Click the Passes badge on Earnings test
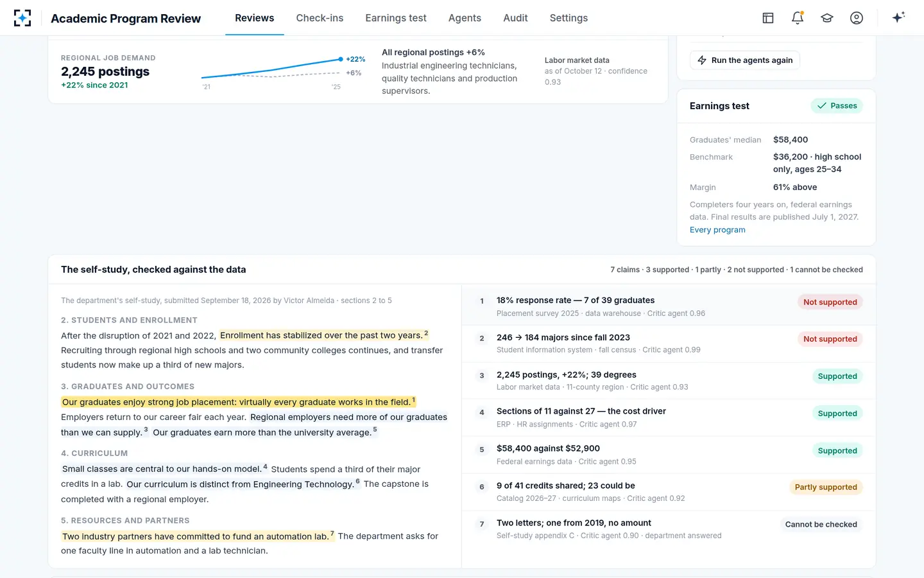The width and height of the screenshot is (924, 578). (x=837, y=106)
